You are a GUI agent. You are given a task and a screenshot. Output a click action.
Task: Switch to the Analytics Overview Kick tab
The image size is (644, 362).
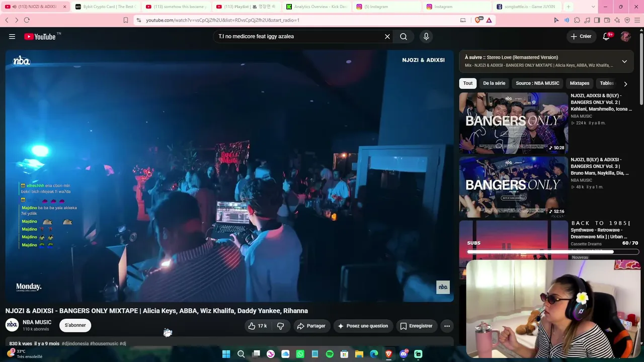pyautogui.click(x=316, y=7)
